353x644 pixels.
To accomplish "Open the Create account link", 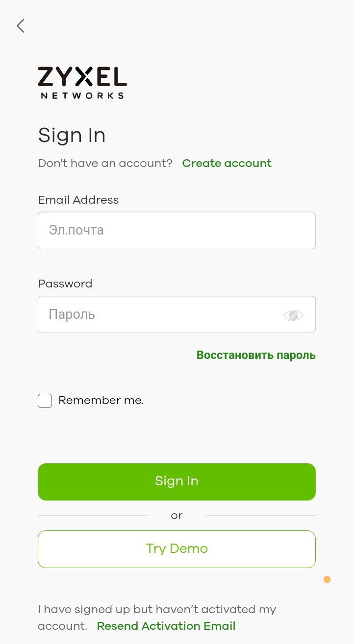I will pos(227,164).
